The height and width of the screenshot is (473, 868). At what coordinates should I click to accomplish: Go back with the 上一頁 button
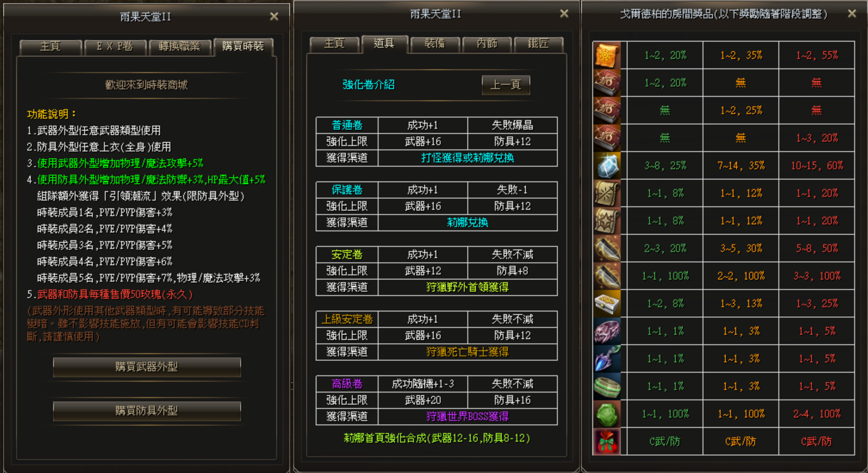click(506, 84)
